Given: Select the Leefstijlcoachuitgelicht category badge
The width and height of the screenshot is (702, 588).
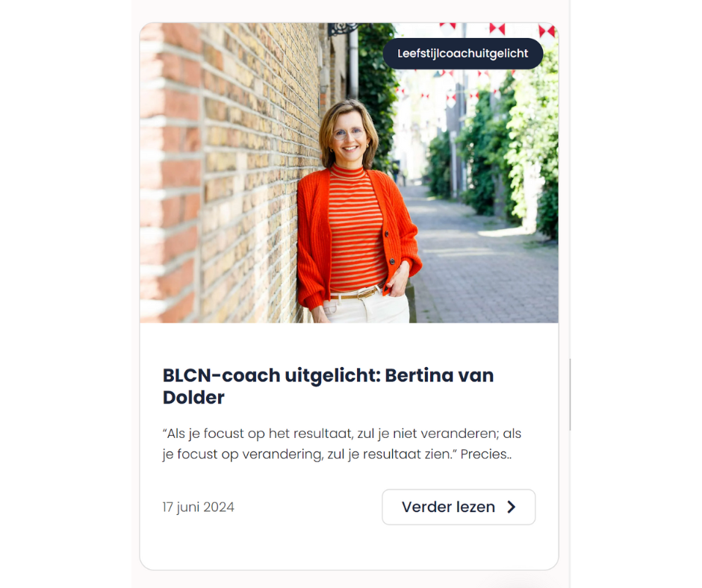Looking at the screenshot, I should tap(463, 54).
